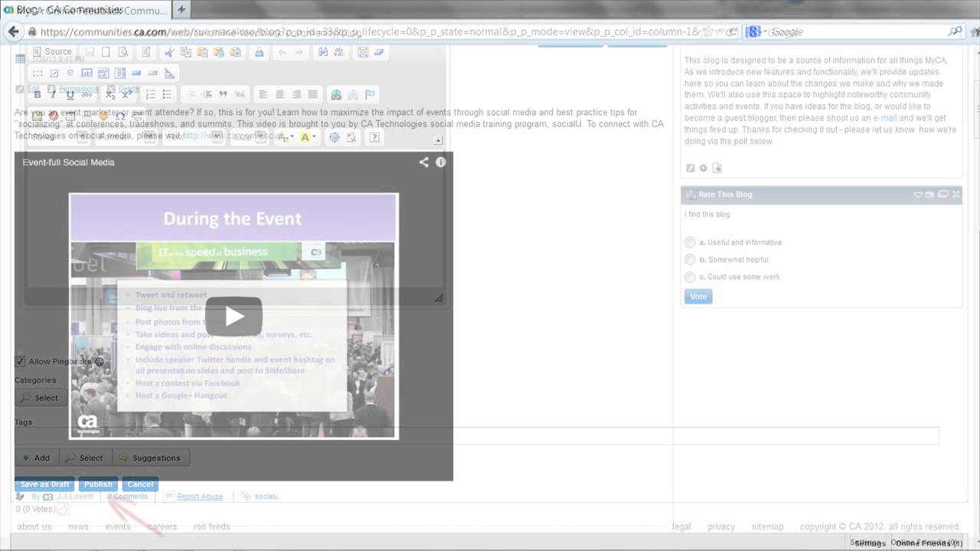
Task: Click the 'careers' footer link
Action: click(x=162, y=527)
